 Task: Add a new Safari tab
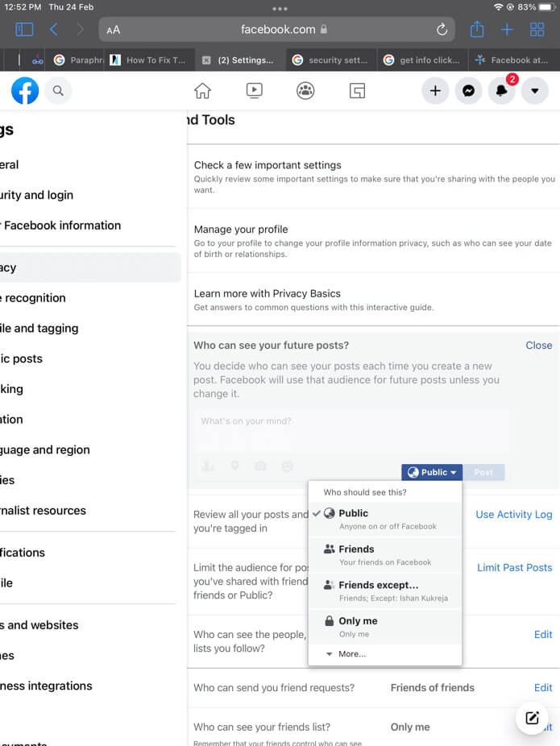click(507, 30)
